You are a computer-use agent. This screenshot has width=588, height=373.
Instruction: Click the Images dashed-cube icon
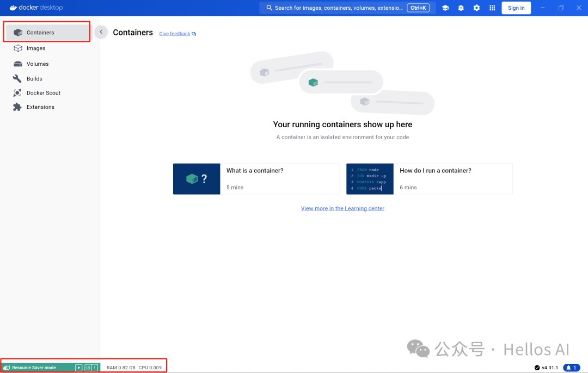[x=17, y=48]
